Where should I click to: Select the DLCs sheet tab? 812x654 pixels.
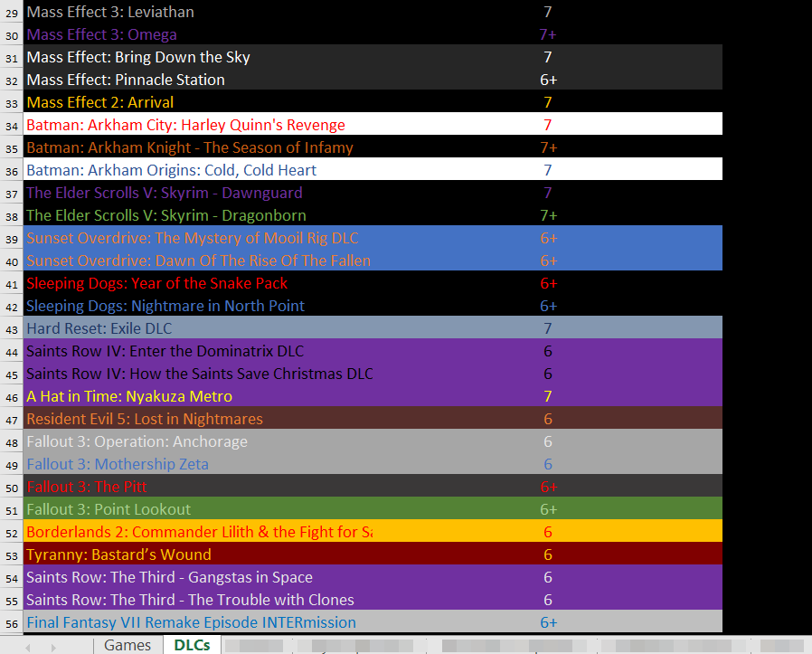tap(192, 645)
